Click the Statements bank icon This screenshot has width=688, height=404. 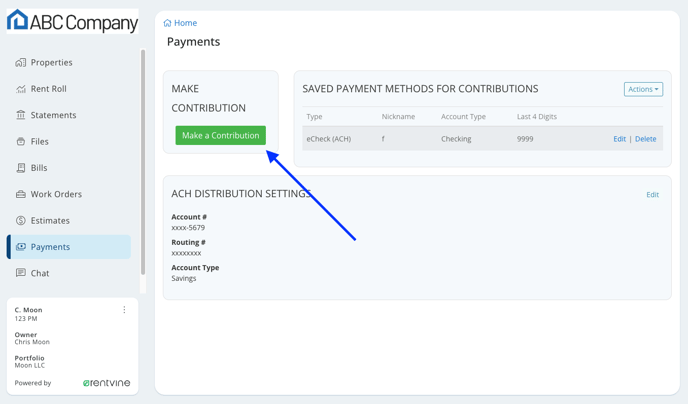(x=21, y=115)
